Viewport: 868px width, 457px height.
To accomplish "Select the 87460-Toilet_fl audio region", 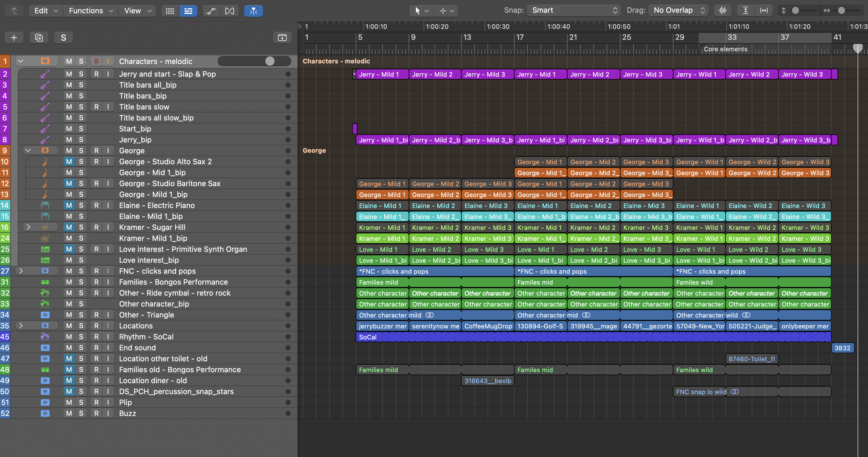I will [x=752, y=359].
